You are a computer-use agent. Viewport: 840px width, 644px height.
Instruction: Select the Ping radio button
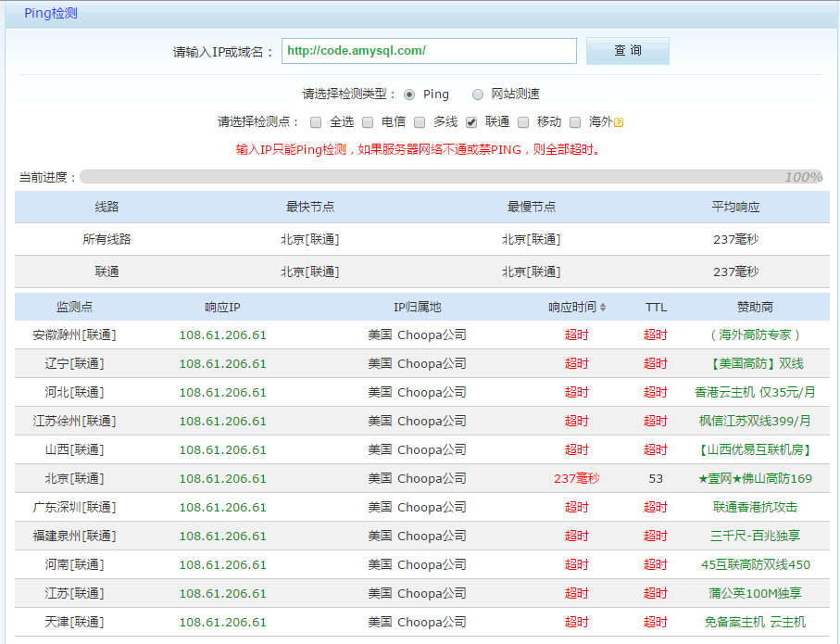coord(409,95)
